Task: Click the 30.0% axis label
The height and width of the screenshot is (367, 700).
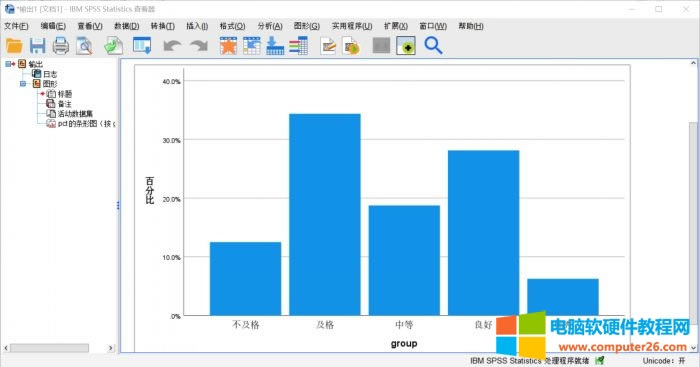Action: pos(171,140)
